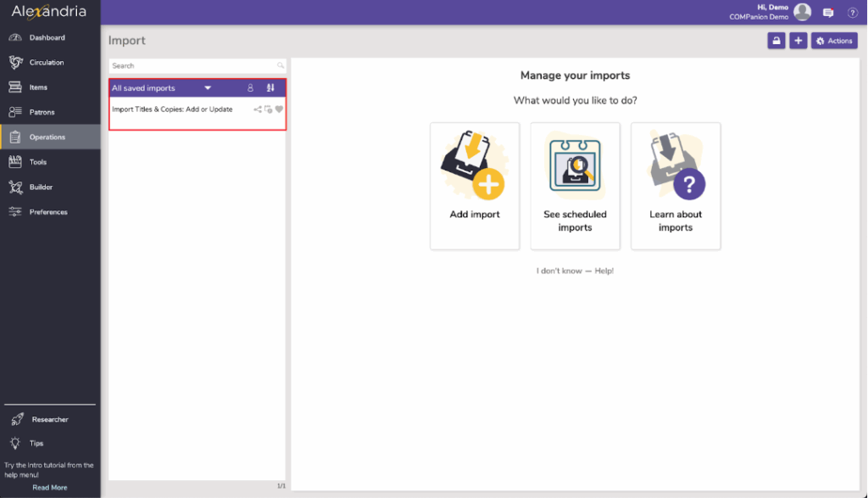
Task: Toggle the owner filter person icon
Action: 250,87
